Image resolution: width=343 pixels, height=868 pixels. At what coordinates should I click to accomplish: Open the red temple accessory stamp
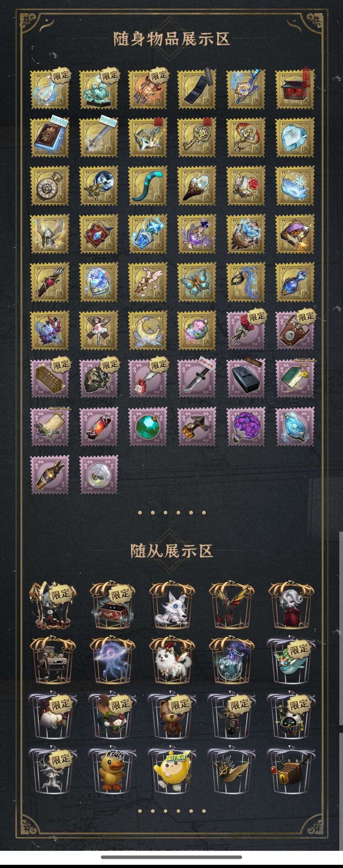tap(295, 89)
